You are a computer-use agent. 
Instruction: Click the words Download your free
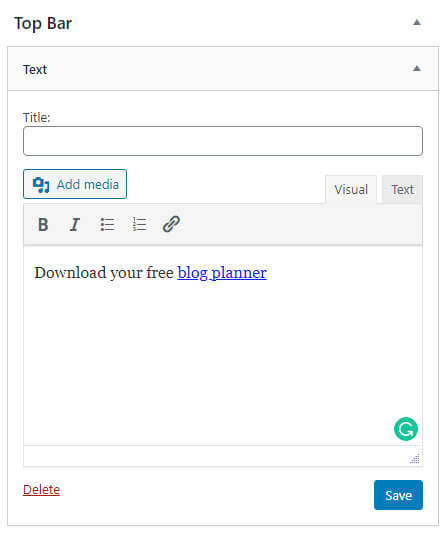coord(104,273)
